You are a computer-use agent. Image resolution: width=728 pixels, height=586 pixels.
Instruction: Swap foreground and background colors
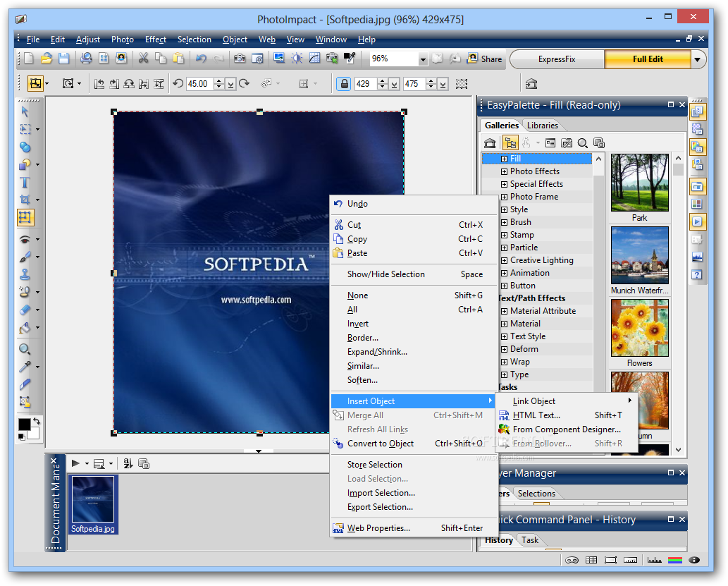pyautogui.click(x=36, y=421)
